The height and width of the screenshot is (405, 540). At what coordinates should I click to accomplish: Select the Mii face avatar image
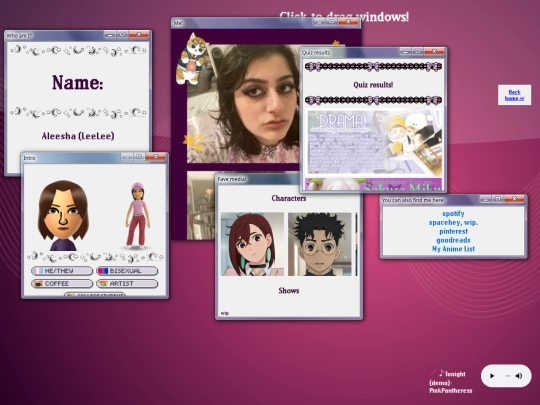[63, 215]
